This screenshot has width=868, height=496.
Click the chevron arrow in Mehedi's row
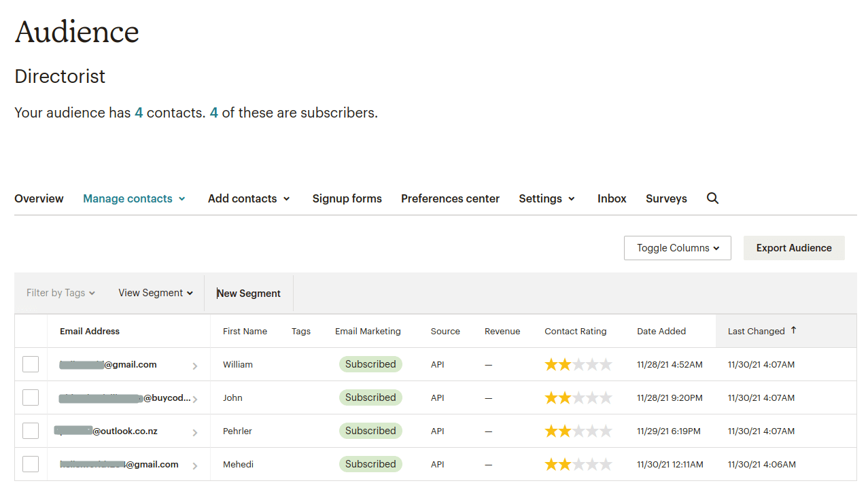[195, 466]
